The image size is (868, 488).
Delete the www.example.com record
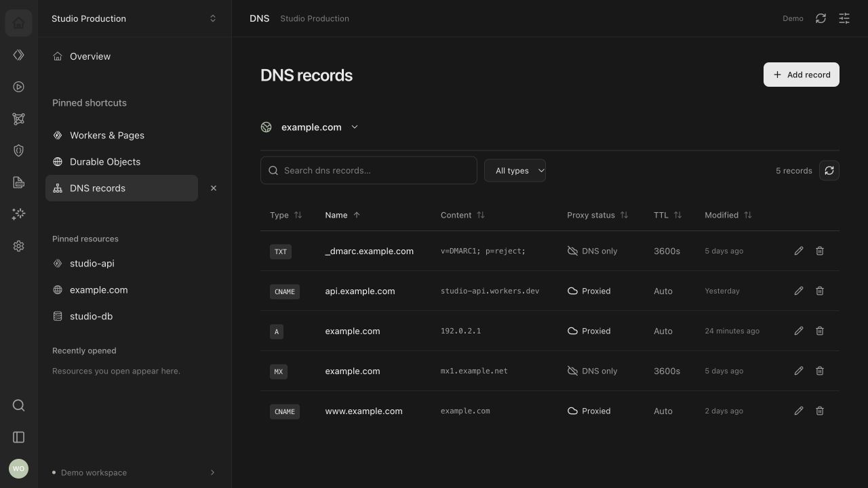[820, 411]
